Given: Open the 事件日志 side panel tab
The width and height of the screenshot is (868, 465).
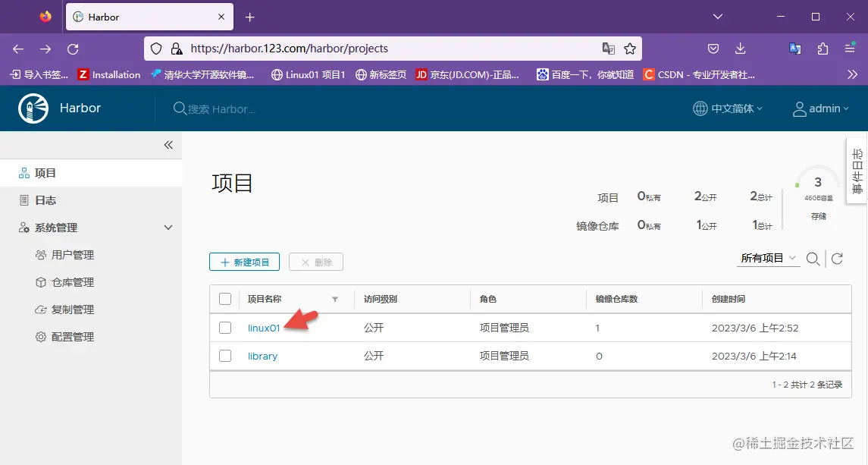Looking at the screenshot, I should [x=857, y=171].
